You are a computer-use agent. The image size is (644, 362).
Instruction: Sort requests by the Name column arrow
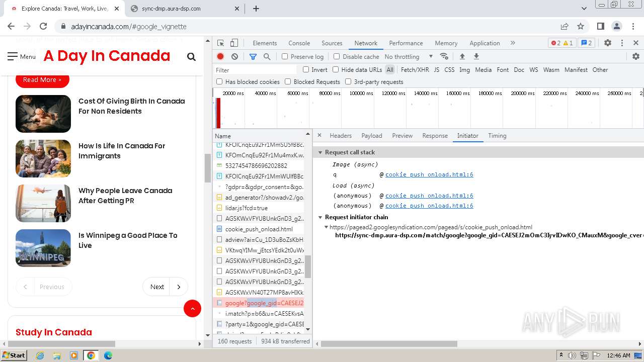click(x=308, y=134)
